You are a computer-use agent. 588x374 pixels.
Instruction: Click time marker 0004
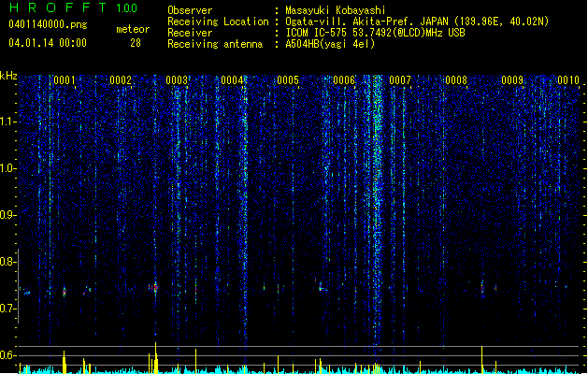[232, 80]
